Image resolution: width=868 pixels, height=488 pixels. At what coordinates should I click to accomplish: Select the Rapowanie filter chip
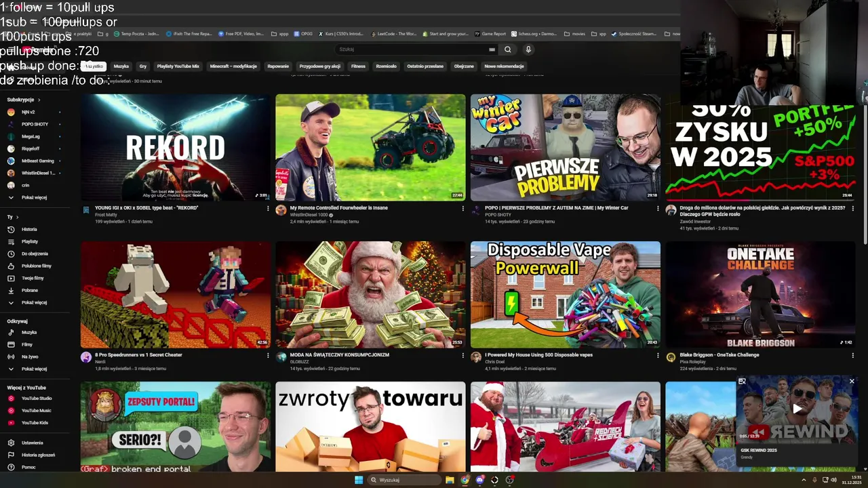[x=278, y=66]
